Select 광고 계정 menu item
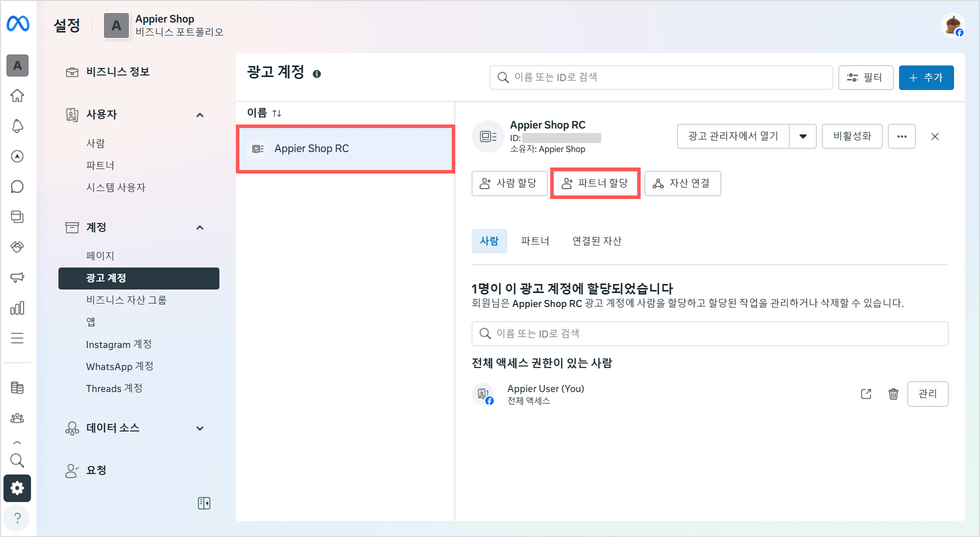The height and width of the screenshot is (537, 980). pos(139,278)
